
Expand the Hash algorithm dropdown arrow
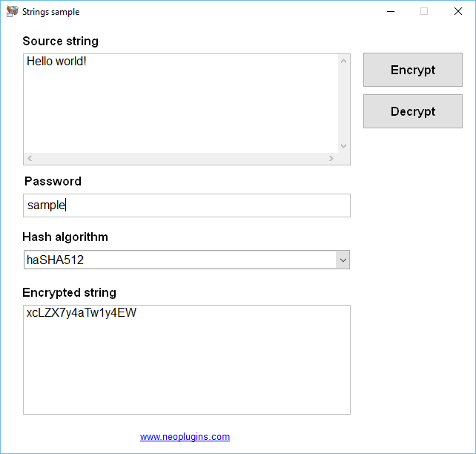click(343, 260)
